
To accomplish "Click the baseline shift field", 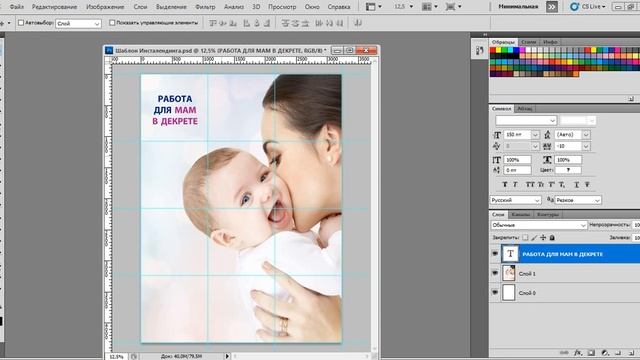I will tap(518, 170).
